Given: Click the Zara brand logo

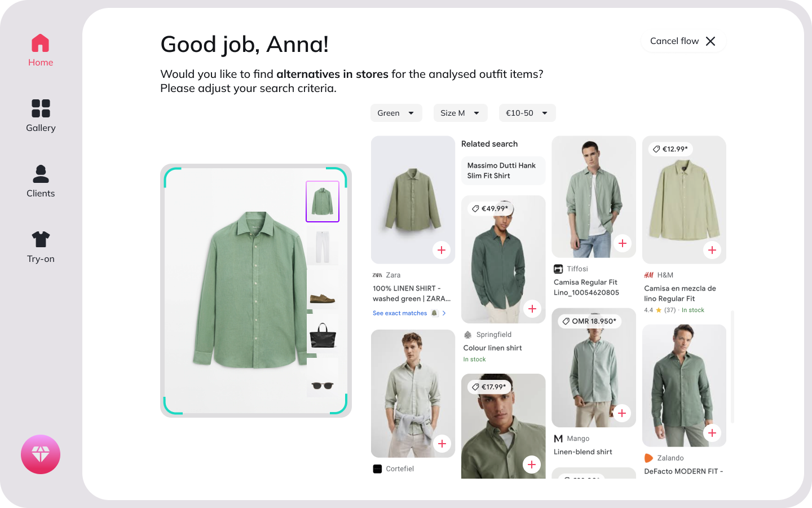Looking at the screenshot, I should click(x=377, y=275).
